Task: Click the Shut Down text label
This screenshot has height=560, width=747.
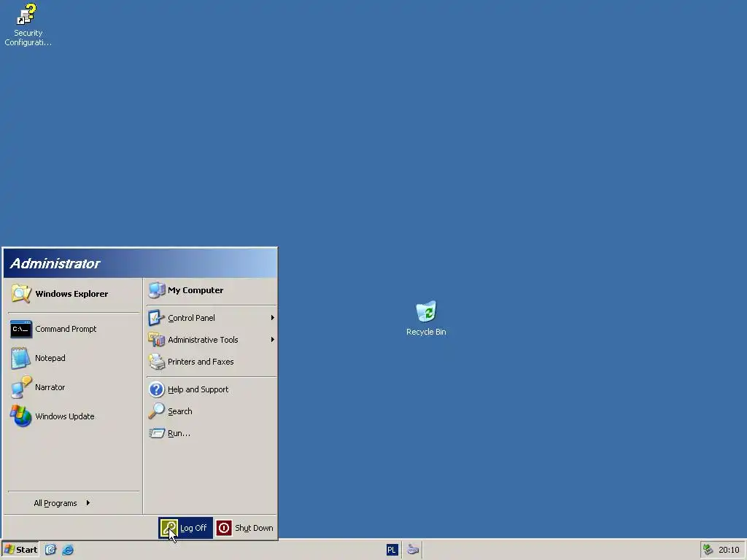Action: click(254, 528)
